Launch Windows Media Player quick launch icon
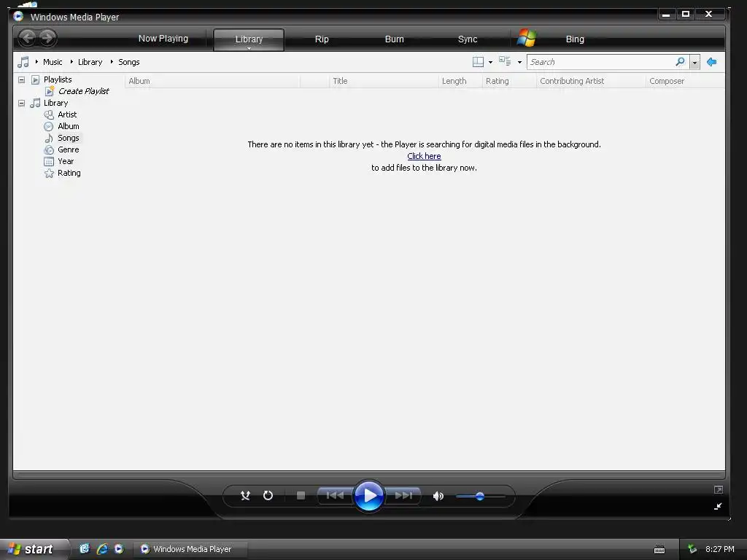The width and height of the screenshot is (747, 560). pos(119,549)
